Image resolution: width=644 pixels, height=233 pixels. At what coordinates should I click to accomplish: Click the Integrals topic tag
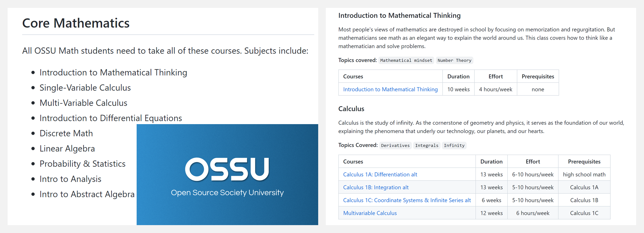pos(426,145)
